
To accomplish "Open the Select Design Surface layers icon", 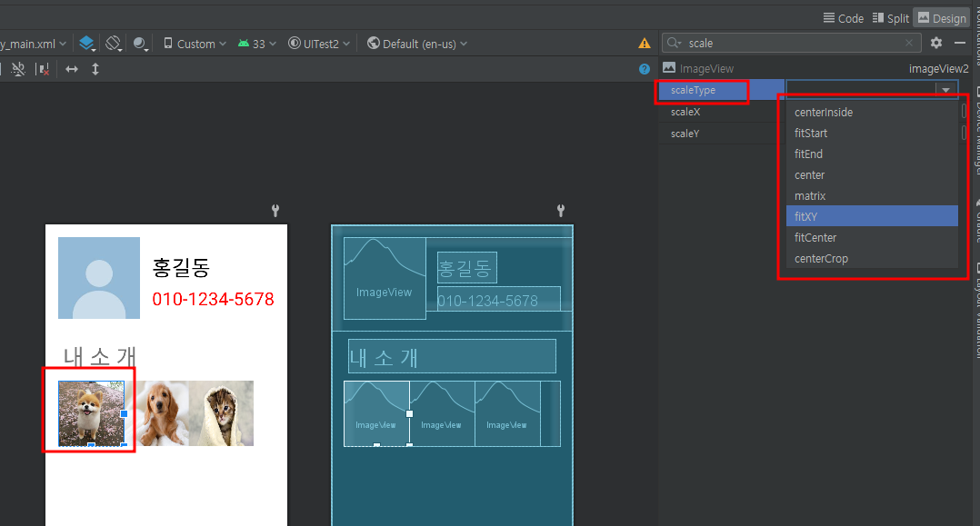I will click(87, 44).
